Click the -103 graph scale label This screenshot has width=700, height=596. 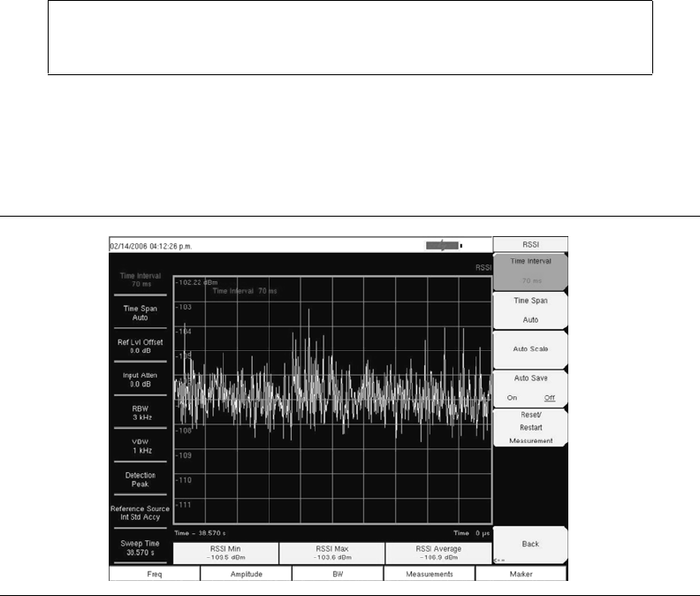[184, 307]
